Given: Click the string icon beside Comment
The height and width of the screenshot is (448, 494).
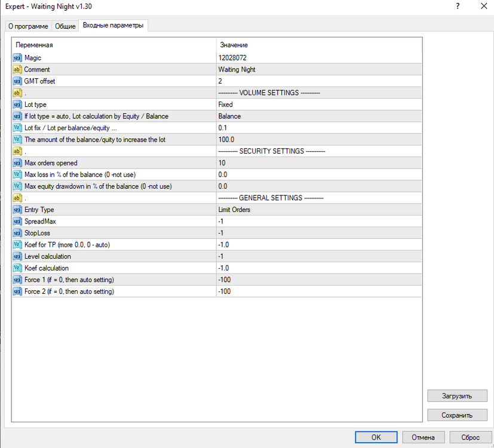Looking at the screenshot, I should point(17,70).
